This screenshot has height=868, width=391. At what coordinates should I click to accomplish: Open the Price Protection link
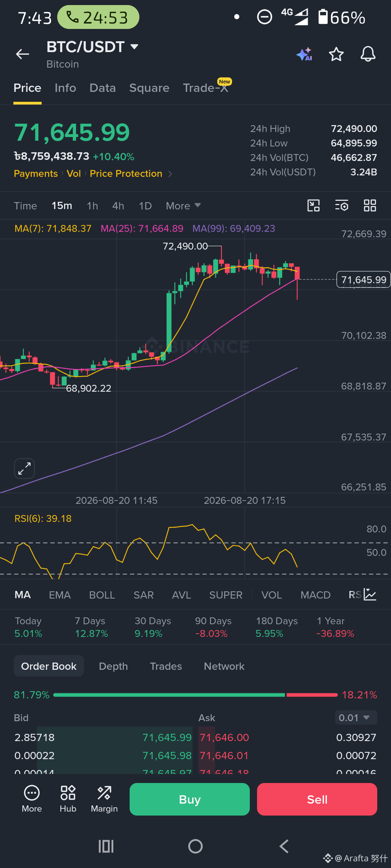coord(126,174)
